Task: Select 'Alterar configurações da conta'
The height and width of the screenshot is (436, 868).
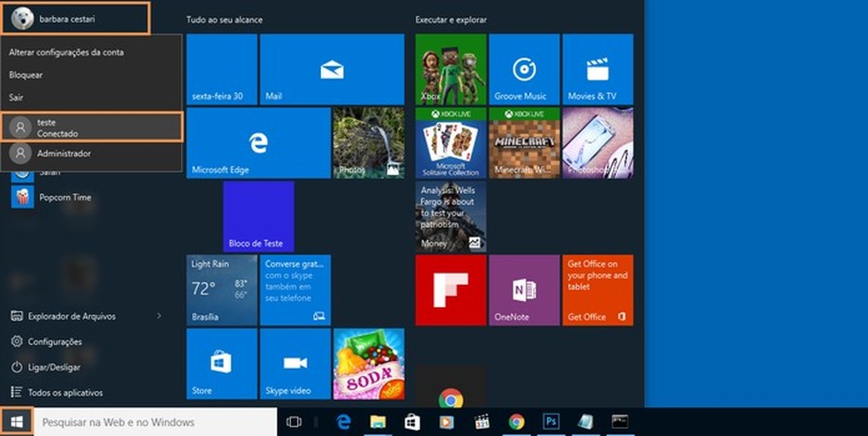Action: [66, 52]
